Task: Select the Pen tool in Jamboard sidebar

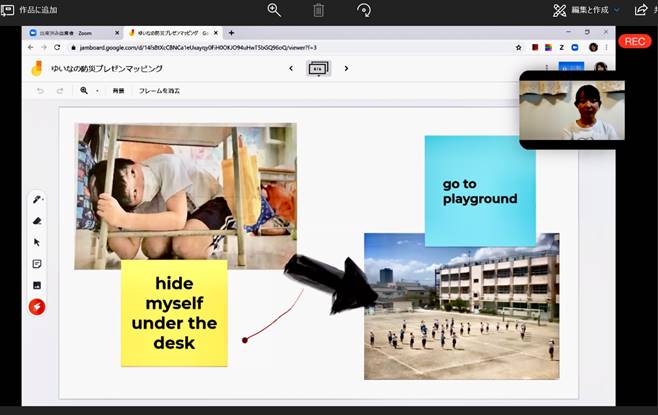Action: pyautogui.click(x=37, y=199)
